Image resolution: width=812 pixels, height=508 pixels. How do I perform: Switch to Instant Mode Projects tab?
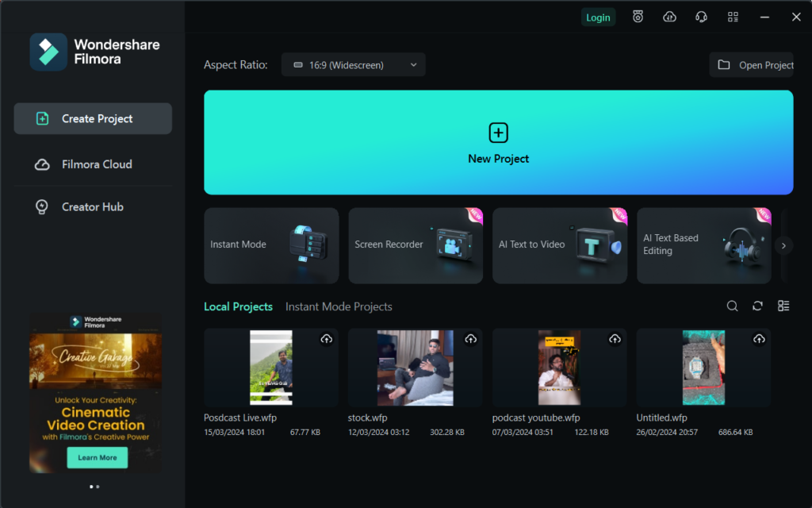point(339,306)
